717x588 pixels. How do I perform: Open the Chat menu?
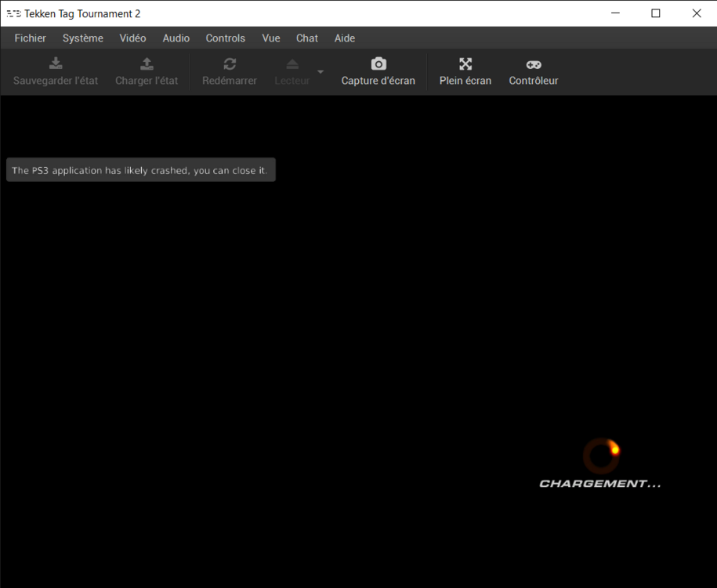pos(307,38)
